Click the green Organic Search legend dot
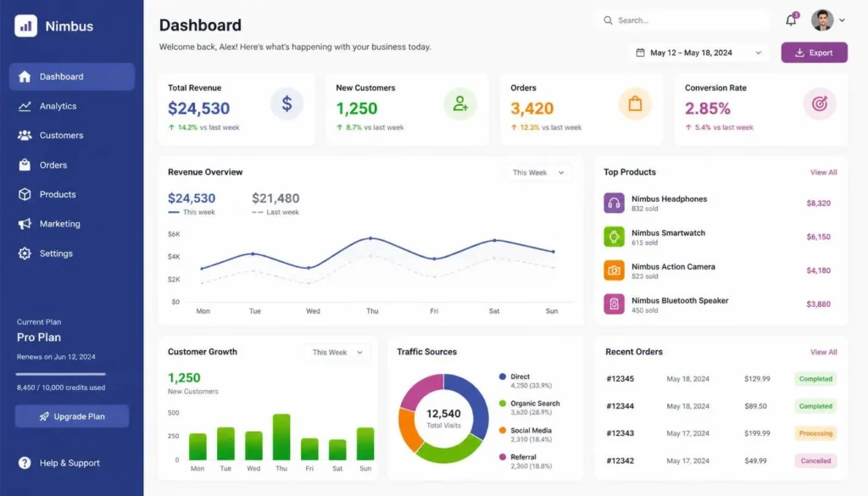 (x=503, y=404)
